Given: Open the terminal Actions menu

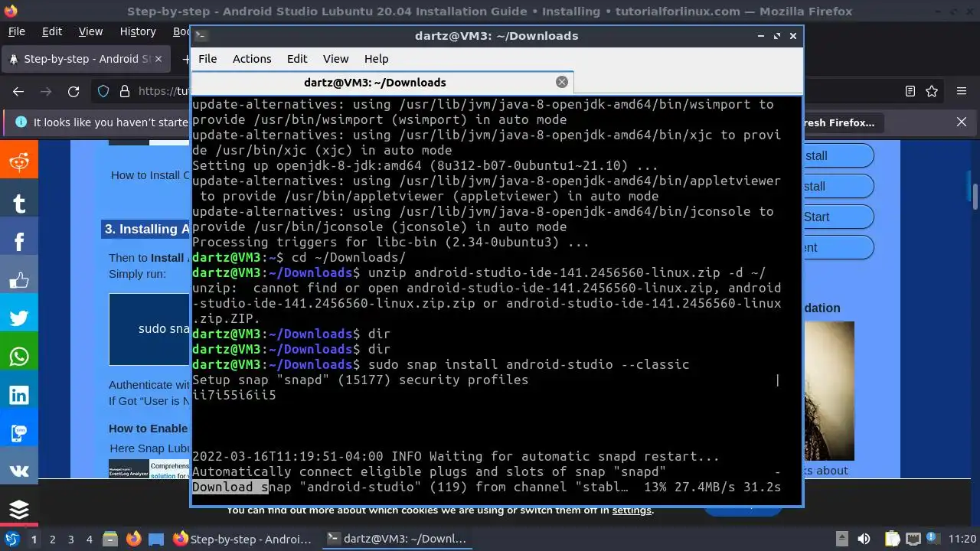Looking at the screenshot, I should 252,59.
